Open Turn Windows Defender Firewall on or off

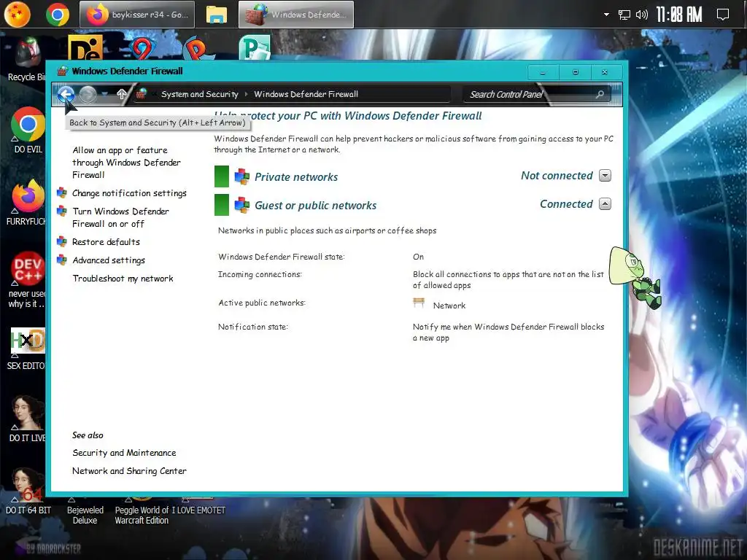pos(120,217)
